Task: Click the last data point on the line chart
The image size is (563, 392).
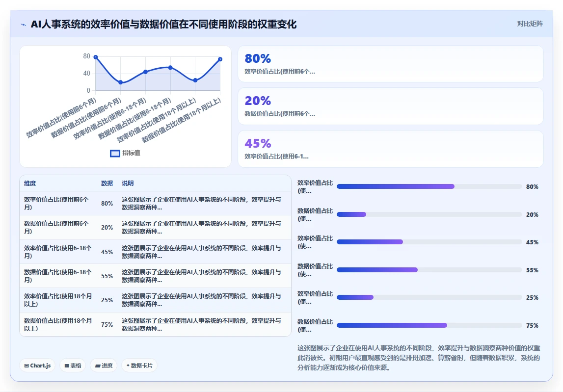Action: coord(220,59)
